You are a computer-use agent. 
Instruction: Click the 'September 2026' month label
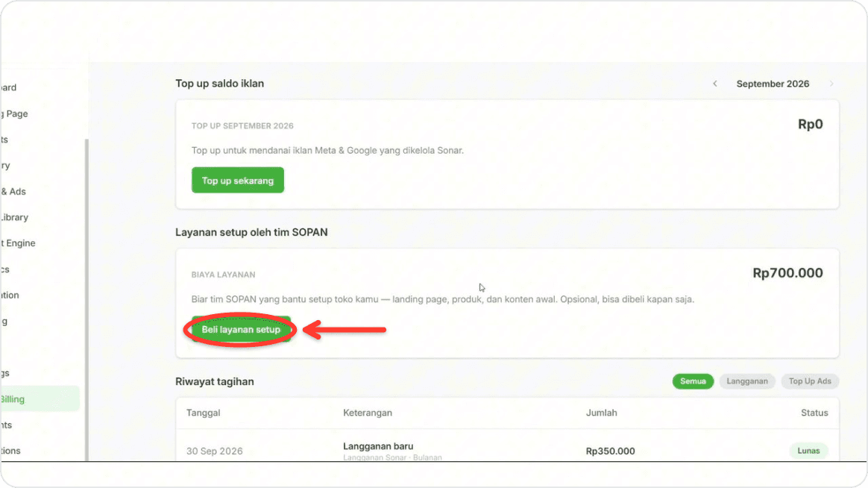pyautogui.click(x=773, y=84)
